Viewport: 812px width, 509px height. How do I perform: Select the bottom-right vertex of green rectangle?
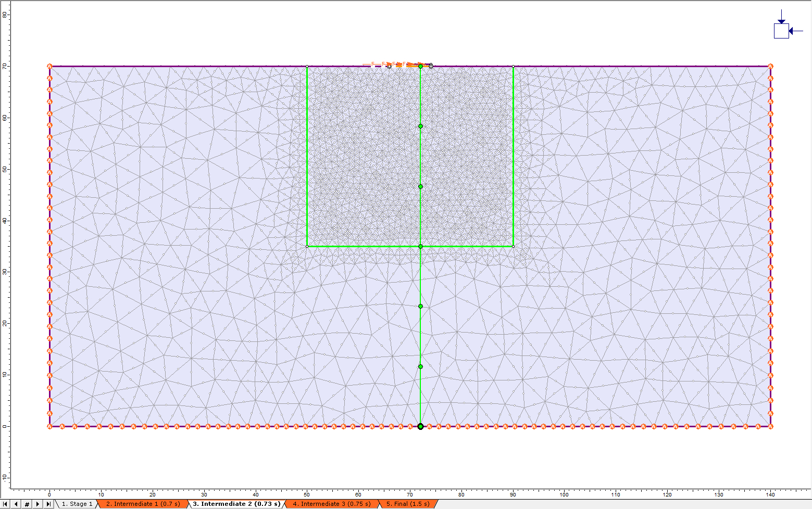click(x=513, y=246)
